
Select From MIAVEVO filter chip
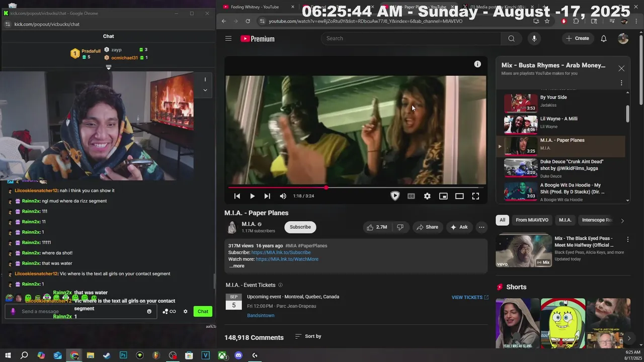pyautogui.click(x=532, y=220)
